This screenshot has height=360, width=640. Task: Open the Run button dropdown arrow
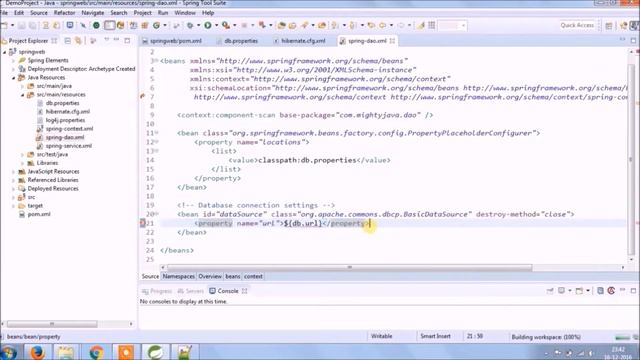216,25
